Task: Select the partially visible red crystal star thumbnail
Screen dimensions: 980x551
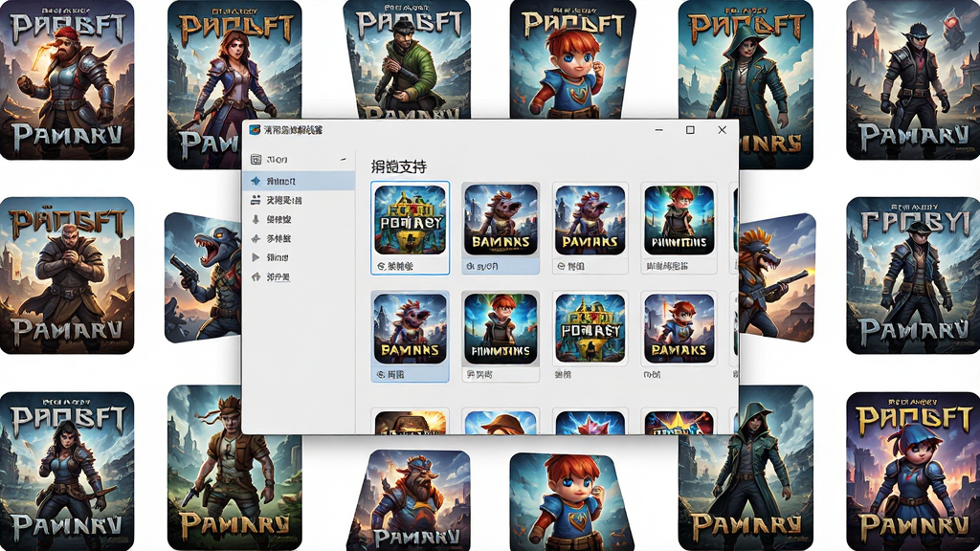Action: tap(590, 422)
